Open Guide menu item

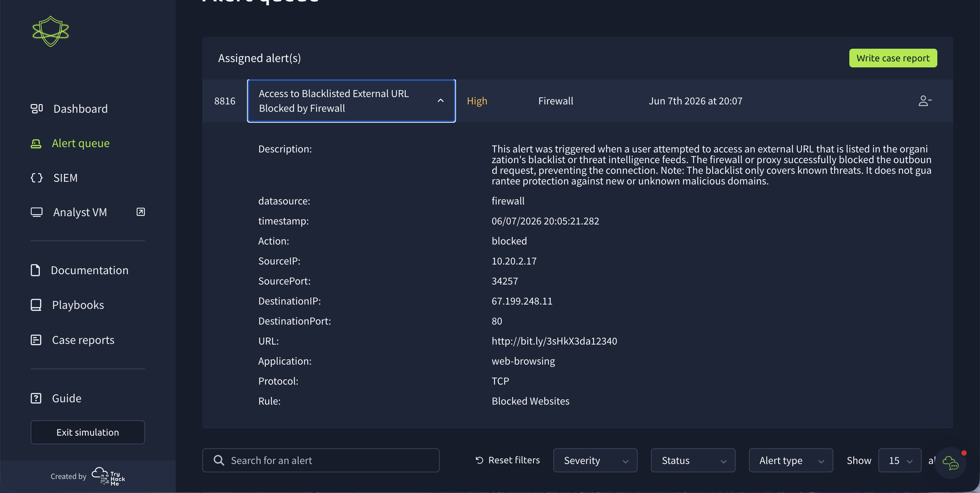click(67, 398)
